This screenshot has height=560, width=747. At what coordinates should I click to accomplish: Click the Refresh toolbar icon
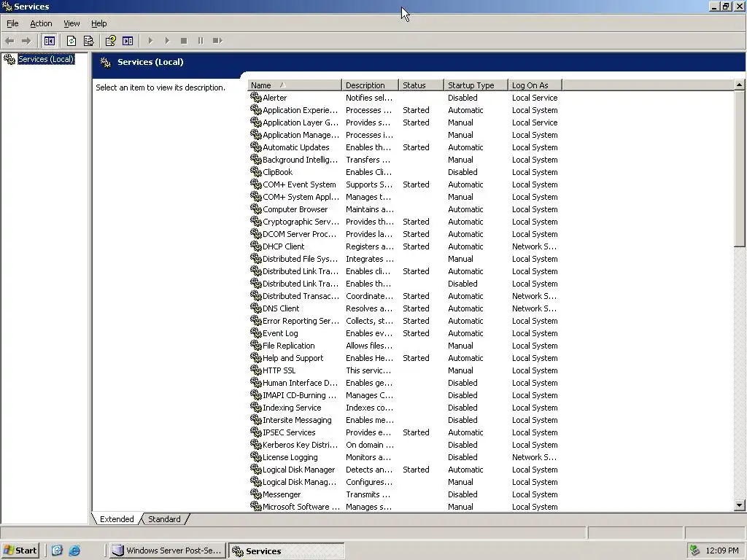coord(71,41)
